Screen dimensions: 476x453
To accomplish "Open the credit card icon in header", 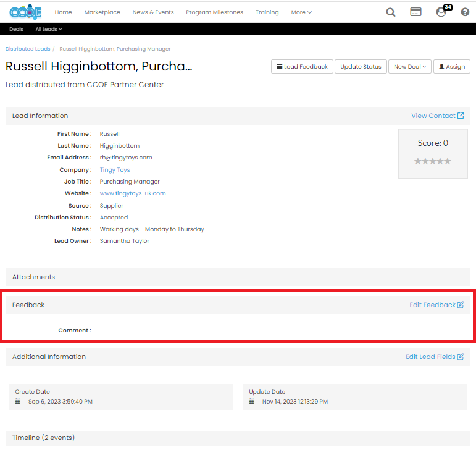I will click(415, 12).
